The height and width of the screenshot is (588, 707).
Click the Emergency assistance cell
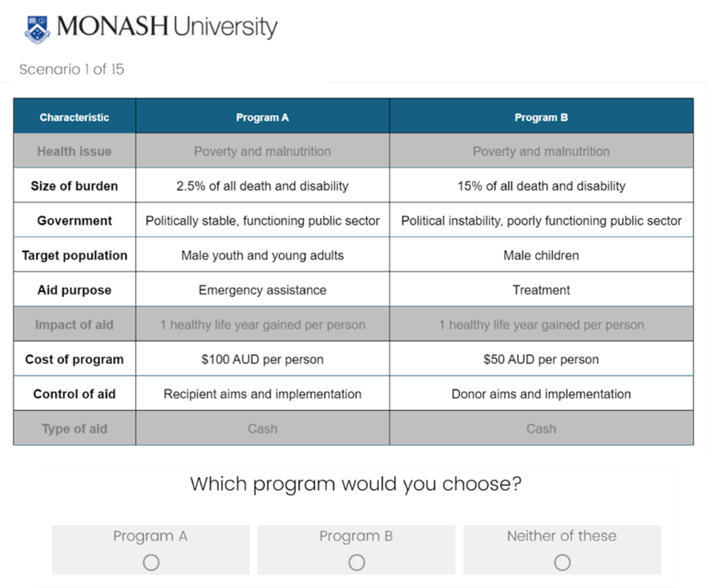[x=262, y=290]
